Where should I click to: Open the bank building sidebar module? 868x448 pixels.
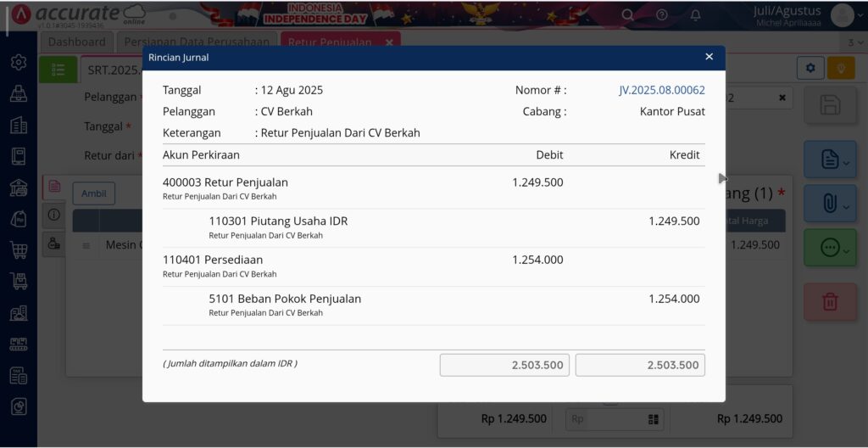coord(19,188)
